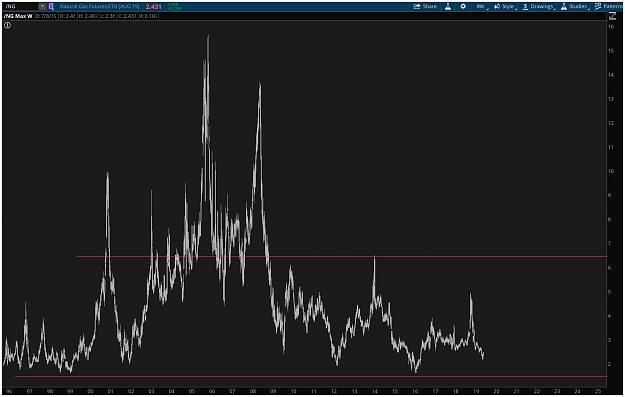This screenshot has width=625, height=397.
Task: Open the Drawings menu
Action: click(x=538, y=6)
